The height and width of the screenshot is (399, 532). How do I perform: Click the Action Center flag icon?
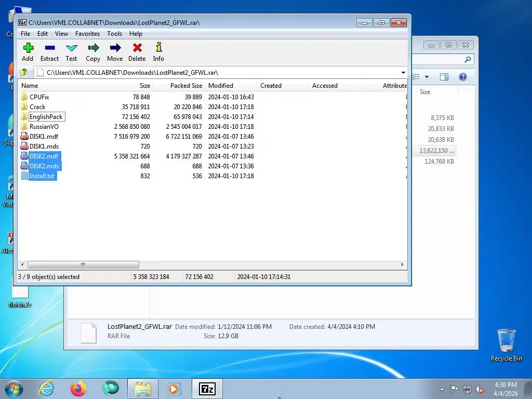coord(454,389)
